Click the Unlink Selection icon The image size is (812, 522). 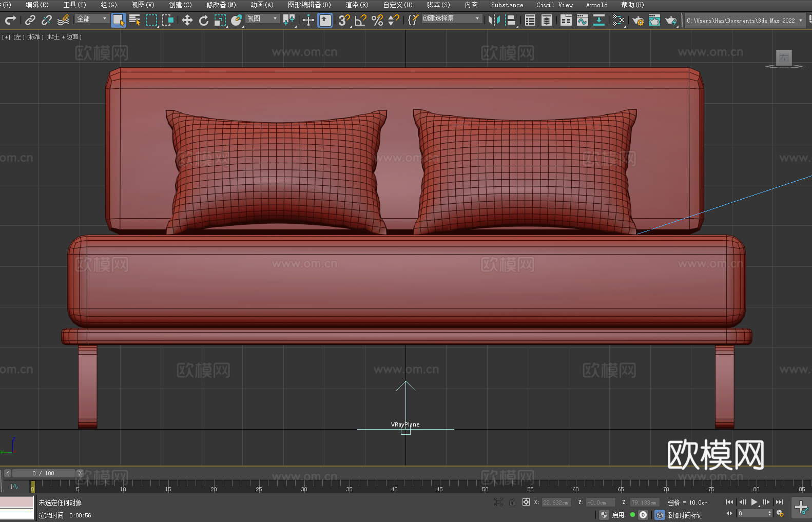[x=47, y=20]
